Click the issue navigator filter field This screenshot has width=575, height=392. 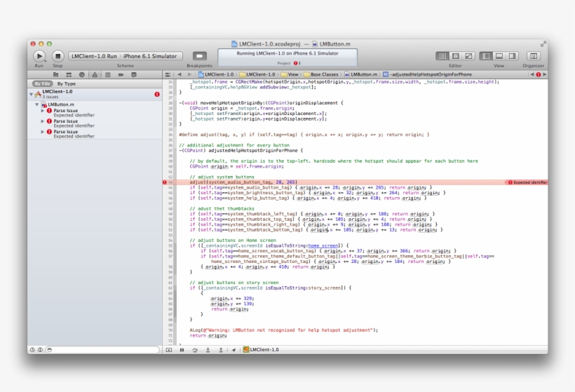pos(102,350)
